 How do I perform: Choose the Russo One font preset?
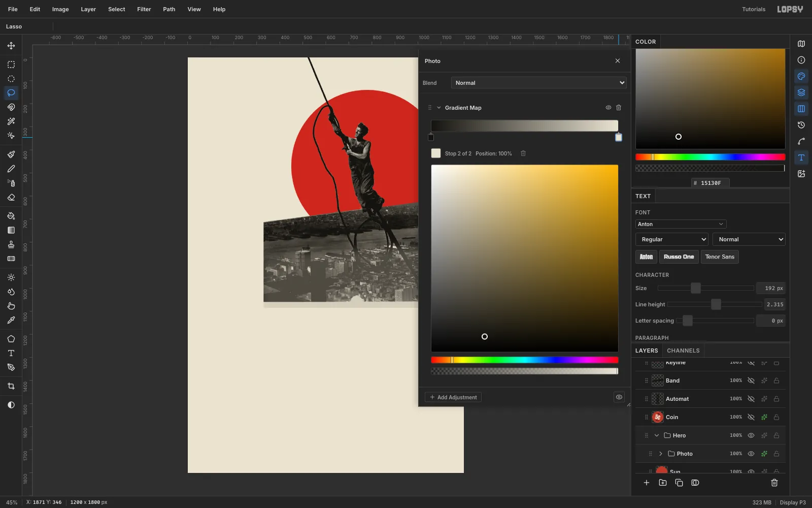pos(679,257)
